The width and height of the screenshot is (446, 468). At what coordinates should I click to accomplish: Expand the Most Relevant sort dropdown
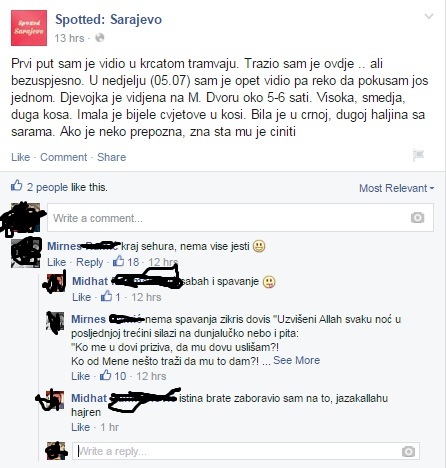coord(396,188)
